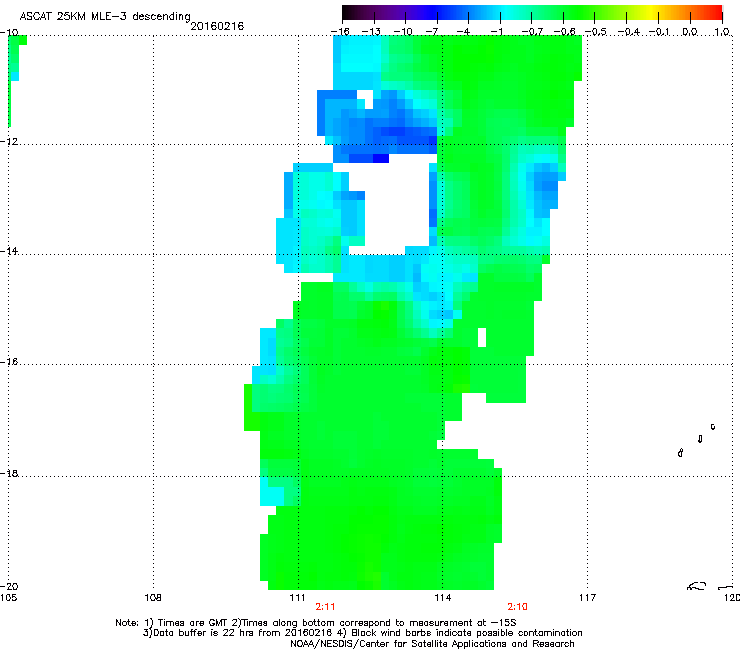The image size is (740, 650).
Task: Click the latitude axis label '-12'
Action: (x=9, y=142)
